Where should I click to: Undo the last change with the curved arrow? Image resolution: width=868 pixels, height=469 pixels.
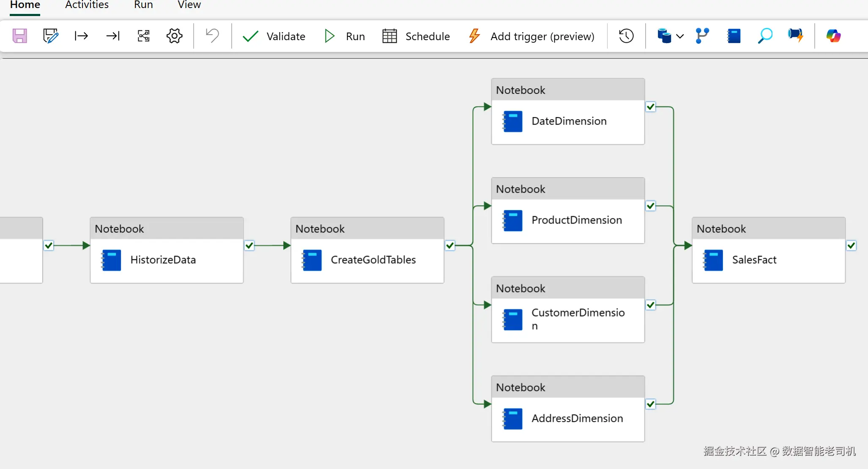[x=212, y=35]
